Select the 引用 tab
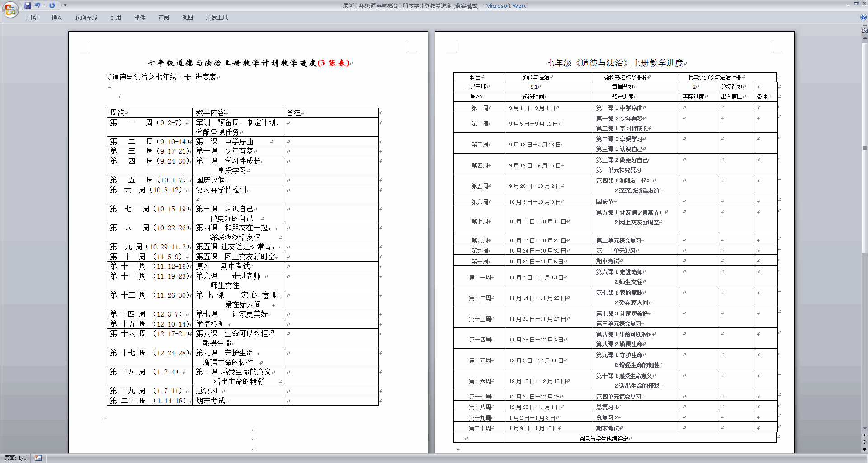The image size is (868, 463). coord(116,18)
